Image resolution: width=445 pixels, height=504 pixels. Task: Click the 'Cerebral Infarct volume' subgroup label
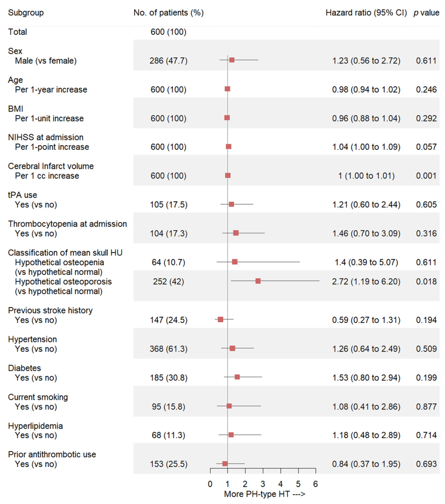click(51, 166)
